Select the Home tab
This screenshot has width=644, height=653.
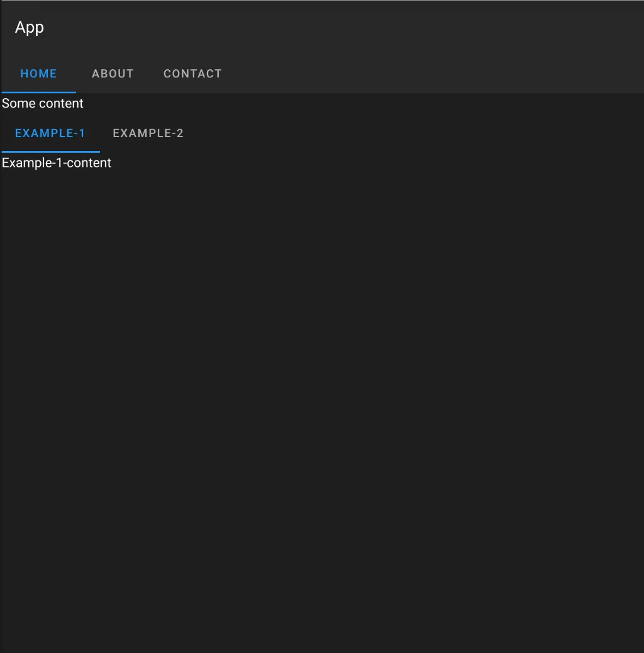click(x=38, y=74)
